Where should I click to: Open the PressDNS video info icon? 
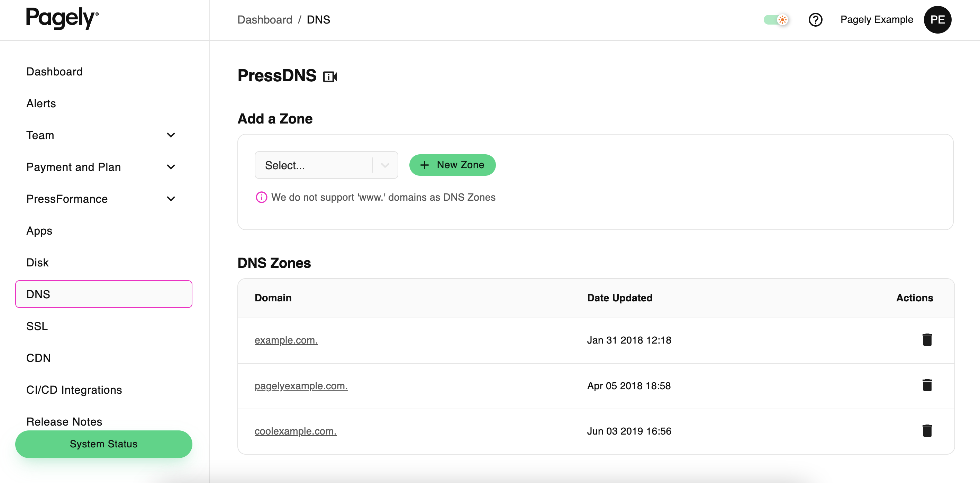tap(330, 77)
